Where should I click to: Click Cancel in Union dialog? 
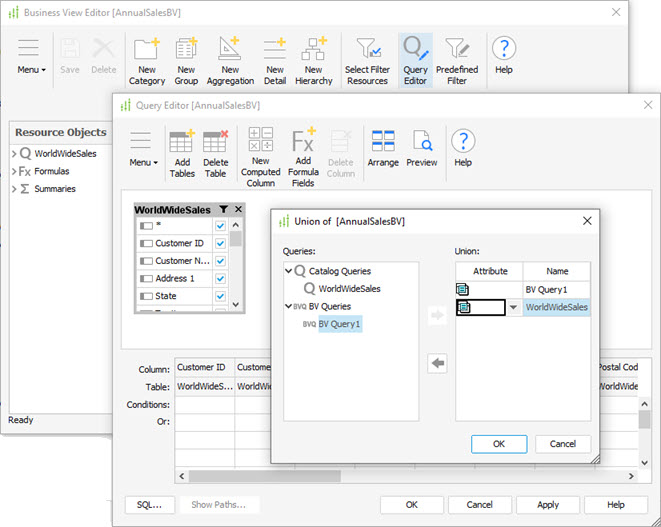[x=563, y=444]
